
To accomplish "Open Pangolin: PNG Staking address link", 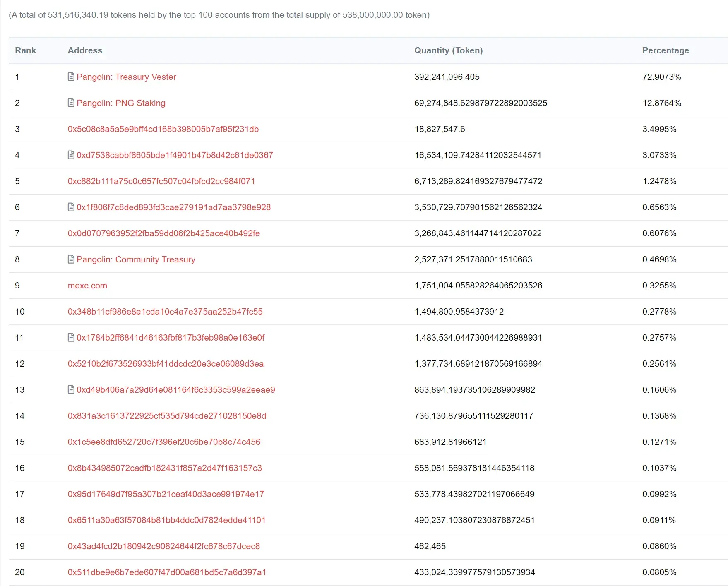I will [x=121, y=103].
